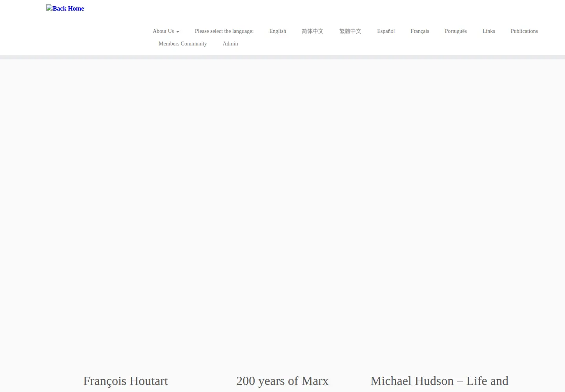565x392 pixels.
Task: Click 'Please select the language:' label
Action: [224, 31]
